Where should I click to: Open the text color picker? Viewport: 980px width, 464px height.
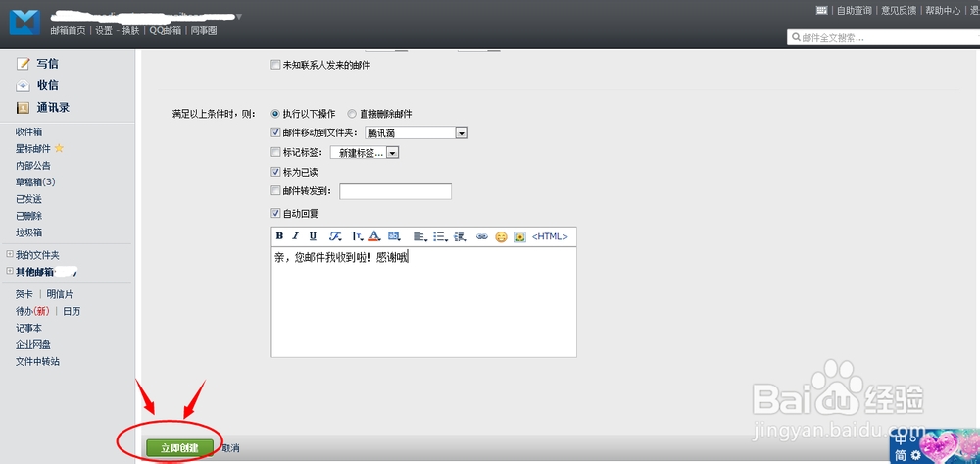(374, 236)
